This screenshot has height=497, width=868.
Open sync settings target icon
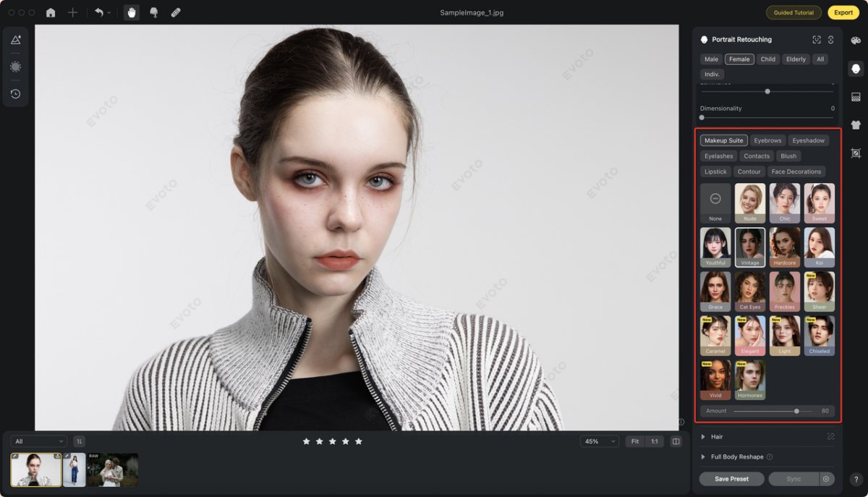pyautogui.click(x=826, y=479)
